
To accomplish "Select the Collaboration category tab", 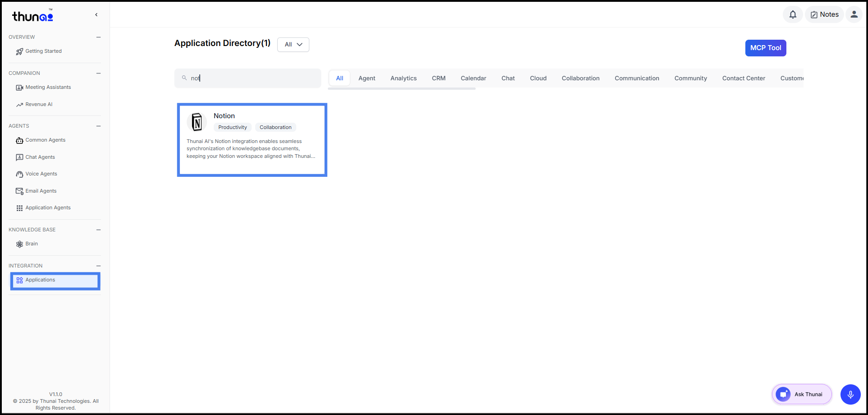I will click(581, 78).
